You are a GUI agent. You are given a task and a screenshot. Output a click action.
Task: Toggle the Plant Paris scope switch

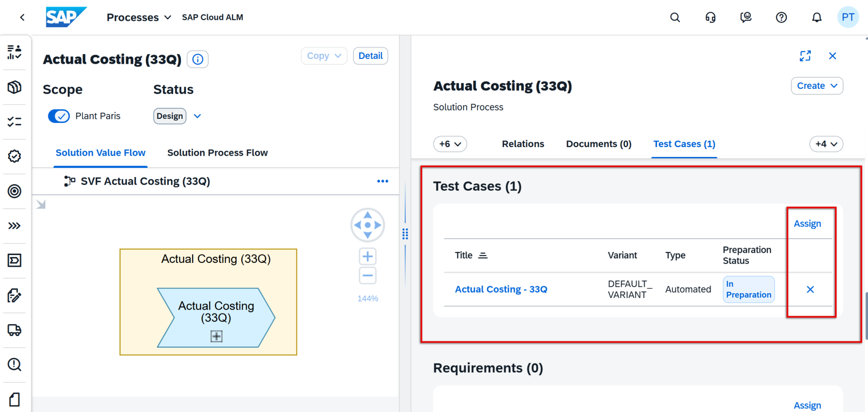point(59,116)
